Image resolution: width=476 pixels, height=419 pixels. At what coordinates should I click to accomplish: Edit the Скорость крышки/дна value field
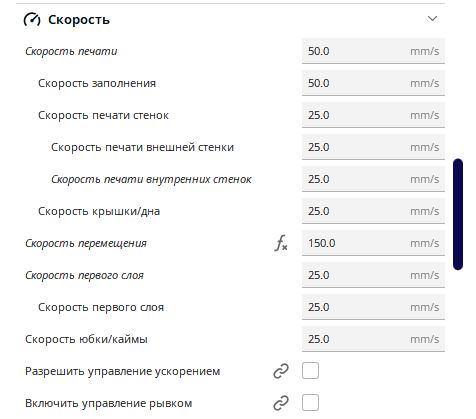373,211
